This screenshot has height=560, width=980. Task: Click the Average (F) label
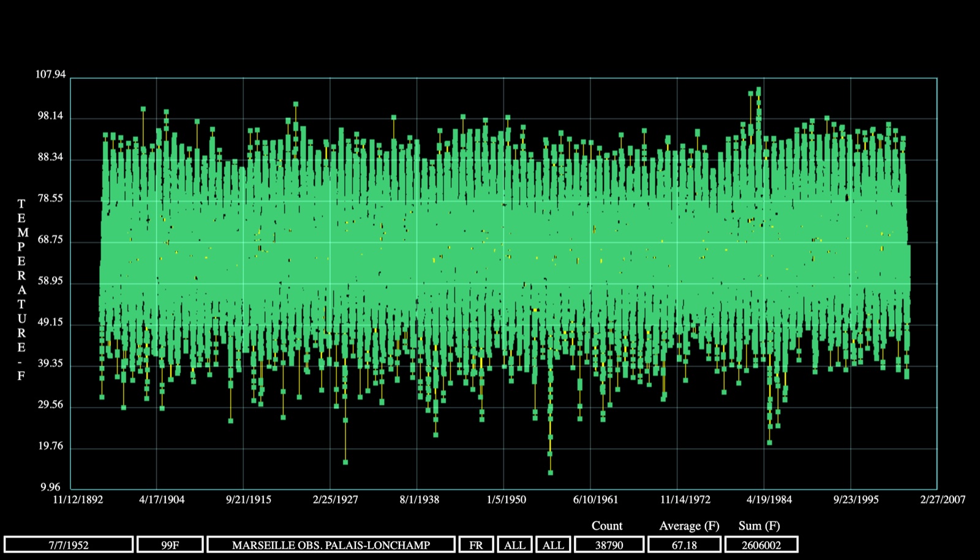(x=689, y=526)
